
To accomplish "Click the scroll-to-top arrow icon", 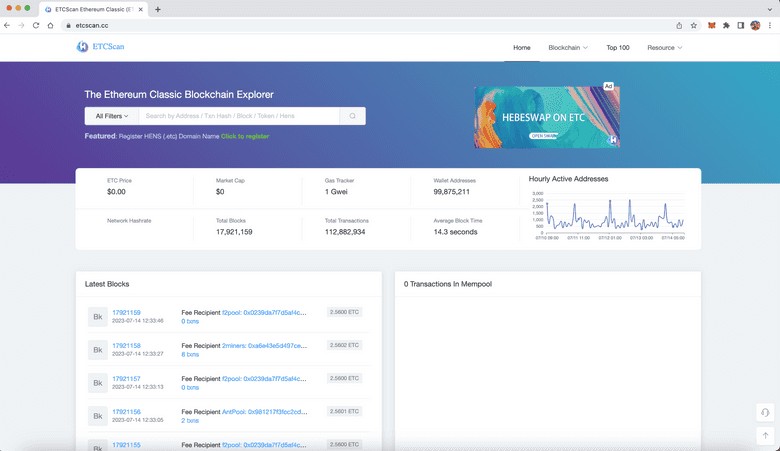I will pyautogui.click(x=765, y=435).
